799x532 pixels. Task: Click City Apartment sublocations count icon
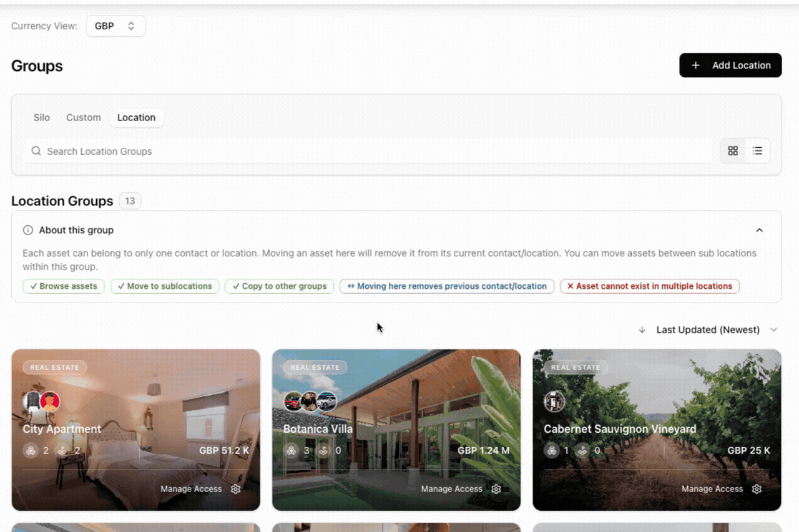point(62,450)
